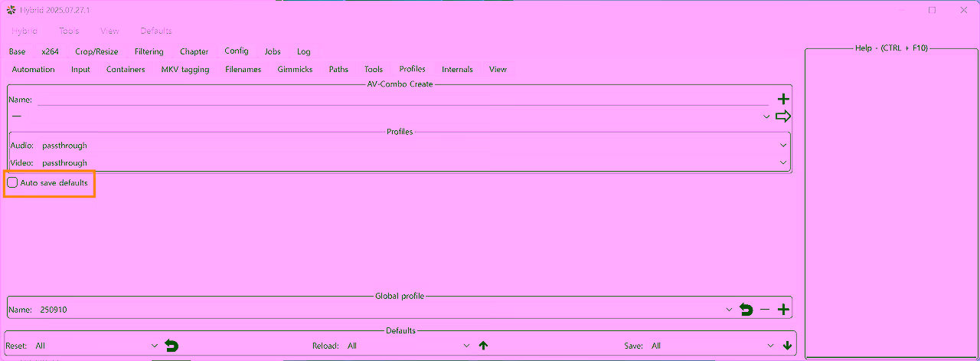Click the Global profile minus icon
Image resolution: width=980 pixels, height=361 pixels.
(x=765, y=310)
